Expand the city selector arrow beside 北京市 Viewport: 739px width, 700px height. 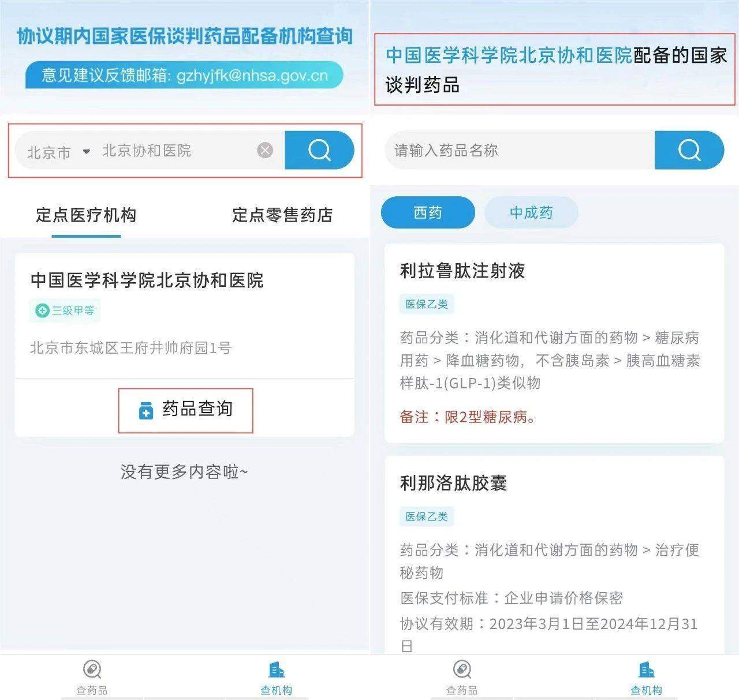coord(87,151)
